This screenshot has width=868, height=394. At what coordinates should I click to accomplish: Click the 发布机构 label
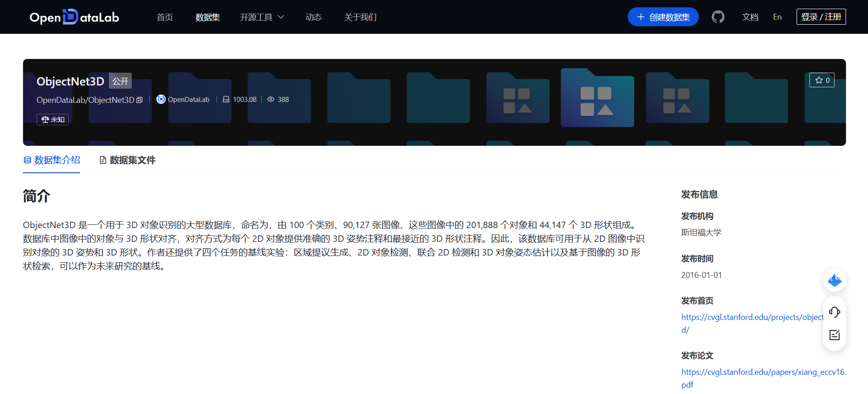[697, 216]
